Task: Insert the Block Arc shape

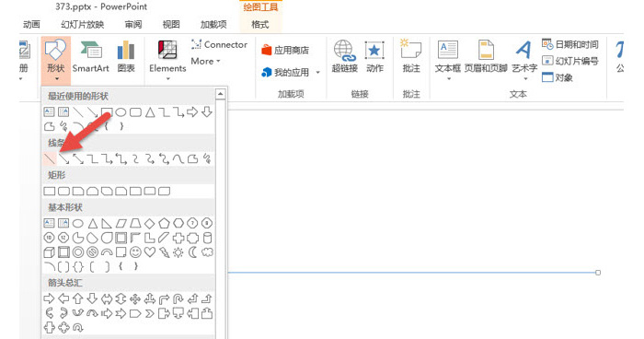Action: (x=107, y=252)
